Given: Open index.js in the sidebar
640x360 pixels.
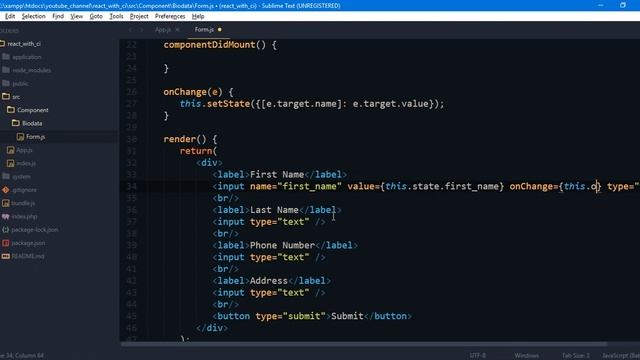Looking at the screenshot, I should [x=26, y=163].
